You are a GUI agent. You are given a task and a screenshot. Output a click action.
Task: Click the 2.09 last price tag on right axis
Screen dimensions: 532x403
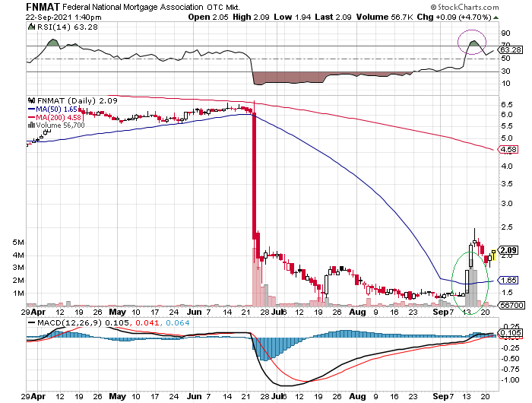pyautogui.click(x=508, y=250)
